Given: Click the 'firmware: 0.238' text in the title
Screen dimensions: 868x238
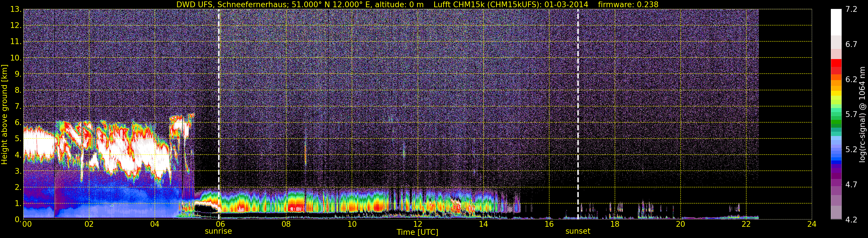Looking at the screenshot, I should pyautogui.click(x=628, y=4).
